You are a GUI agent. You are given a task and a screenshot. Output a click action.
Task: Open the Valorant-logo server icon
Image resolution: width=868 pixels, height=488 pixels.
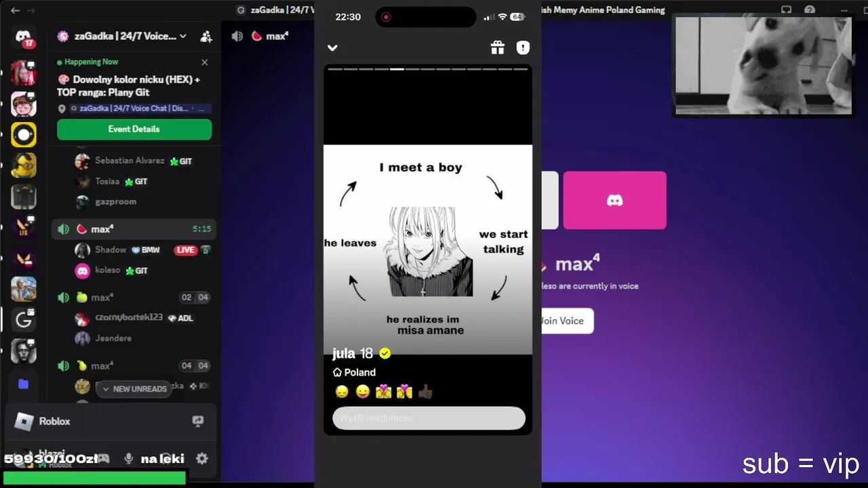(24, 258)
